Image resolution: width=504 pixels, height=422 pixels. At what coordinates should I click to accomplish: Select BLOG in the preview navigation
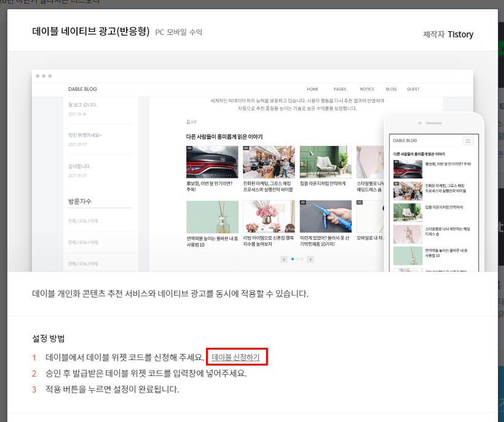(391, 89)
